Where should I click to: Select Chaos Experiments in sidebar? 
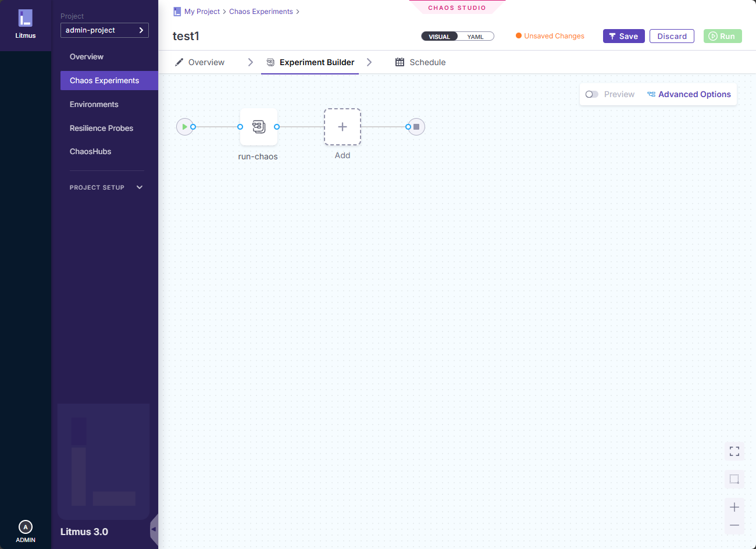109,80
